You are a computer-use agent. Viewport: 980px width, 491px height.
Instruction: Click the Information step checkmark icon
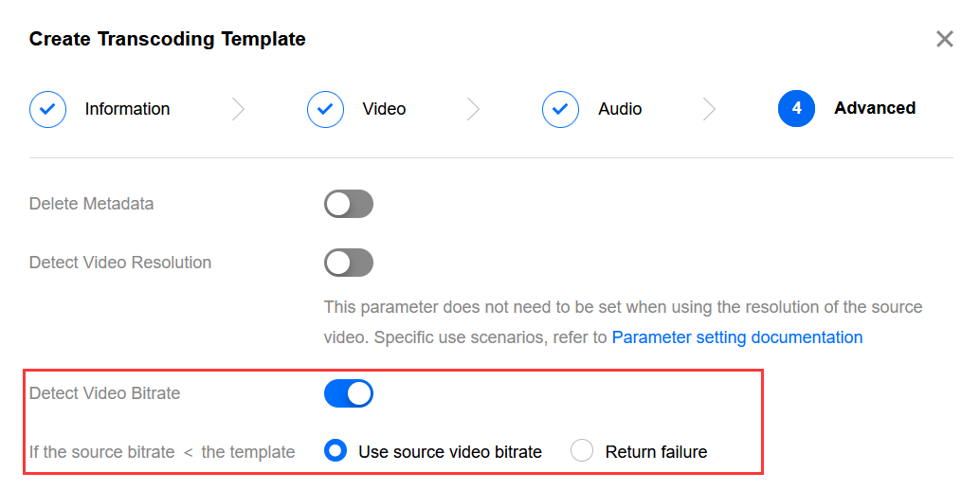pos(47,109)
